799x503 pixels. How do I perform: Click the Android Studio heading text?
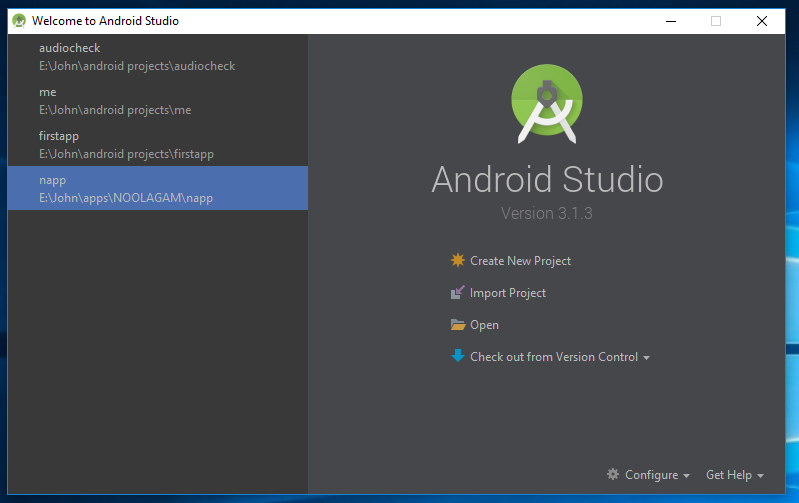pyautogui.click(x=547, y=179)
